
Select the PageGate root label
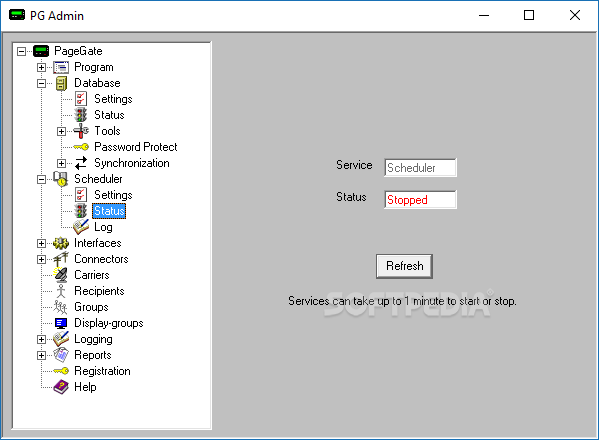[x=78, y=51]
